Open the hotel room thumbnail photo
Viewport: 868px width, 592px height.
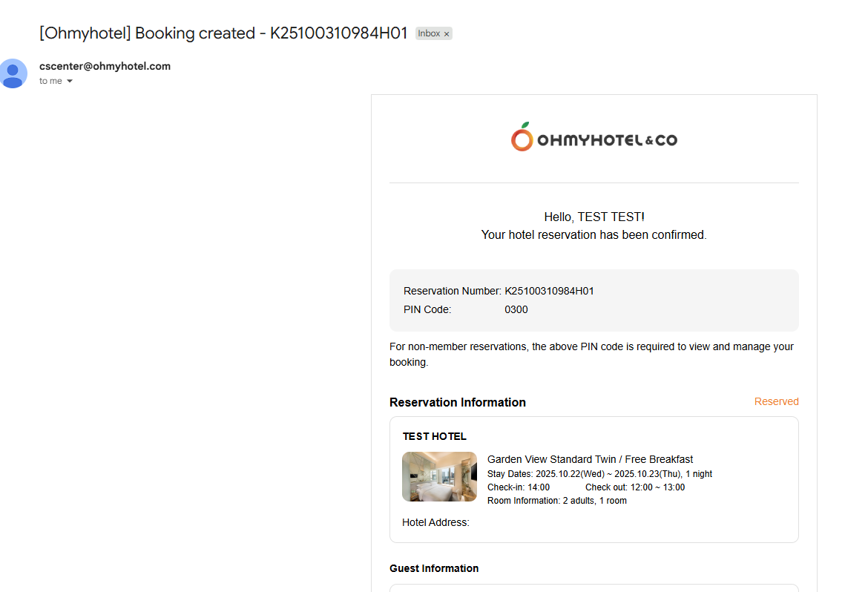(x=439, y=477)
